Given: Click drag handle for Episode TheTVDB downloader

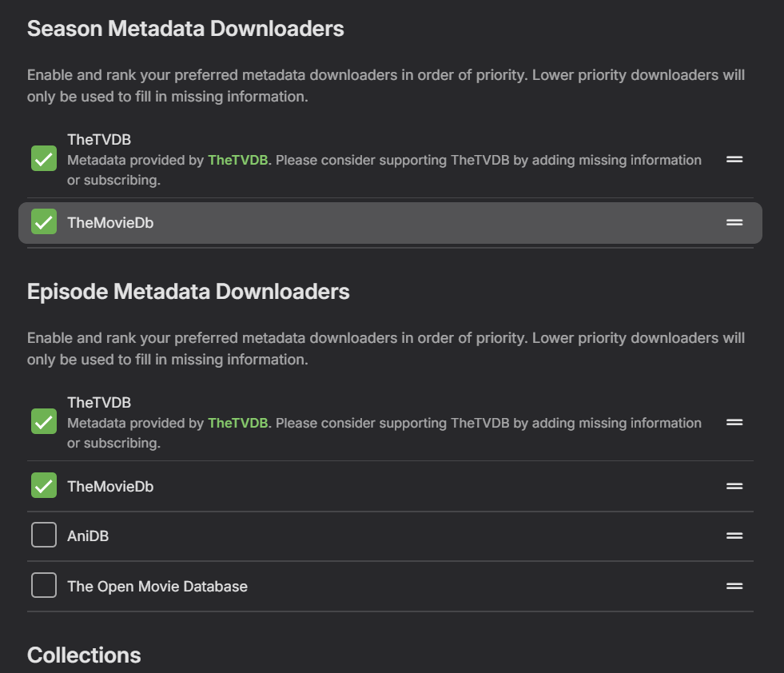Looking at the screenshot, I should tap(734, 422).
